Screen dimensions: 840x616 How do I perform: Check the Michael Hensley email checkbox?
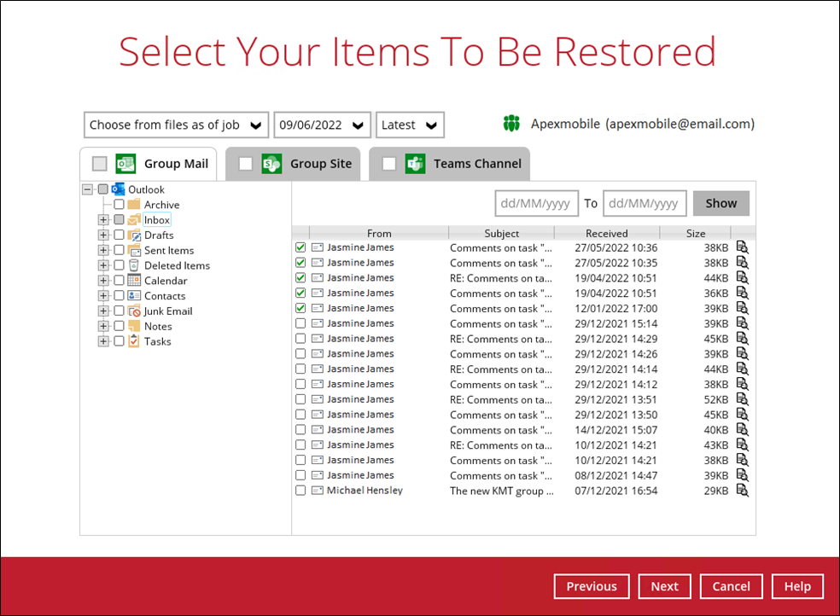coord(300,491)
